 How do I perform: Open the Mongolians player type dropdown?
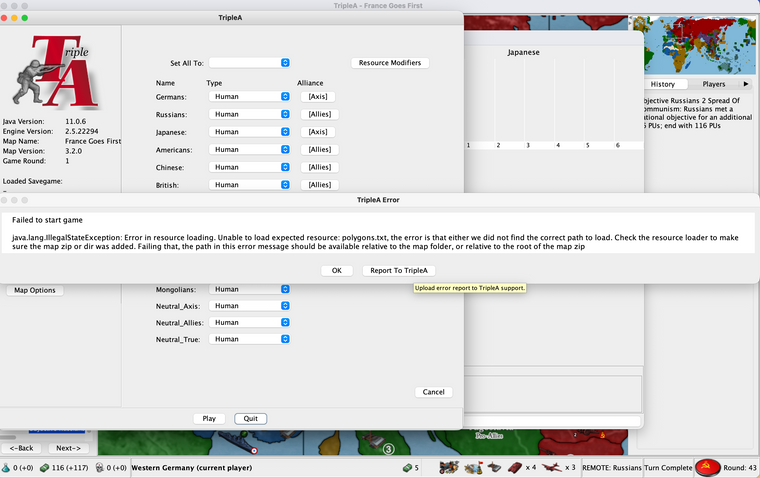[250, 289]
